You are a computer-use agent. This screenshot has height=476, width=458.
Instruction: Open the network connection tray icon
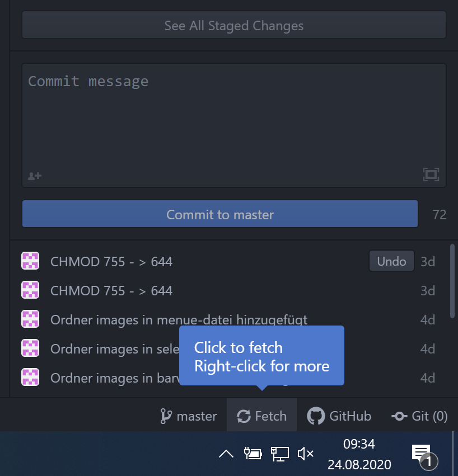[x=279, y=454]
